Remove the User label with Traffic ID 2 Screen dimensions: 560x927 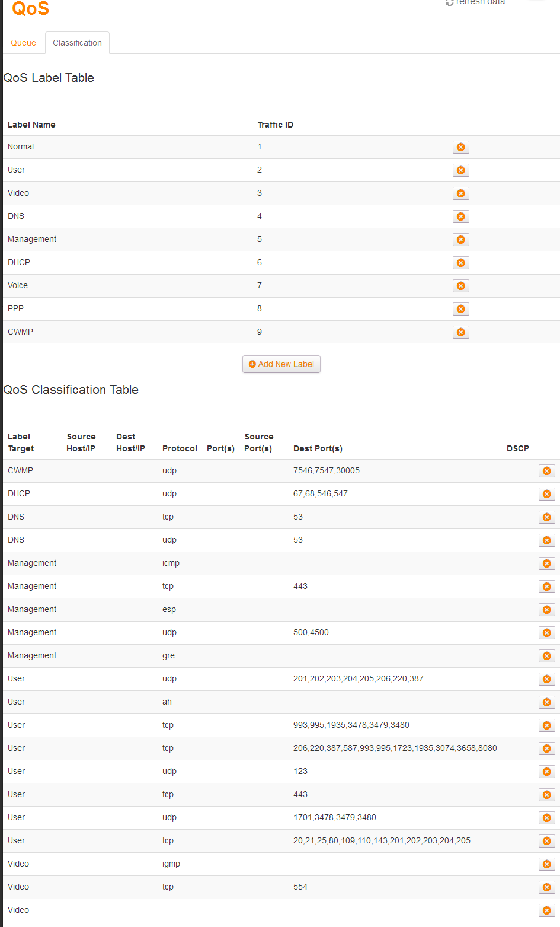coord(460,170)
